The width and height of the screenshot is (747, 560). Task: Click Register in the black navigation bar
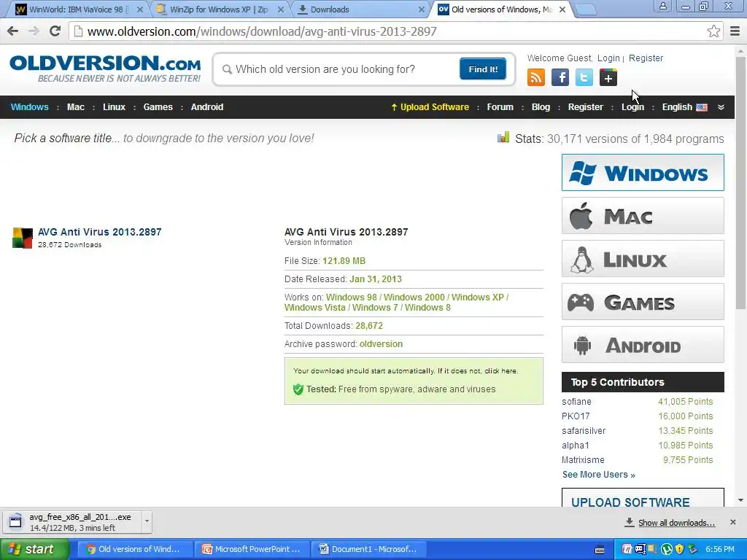click(586, 107)
